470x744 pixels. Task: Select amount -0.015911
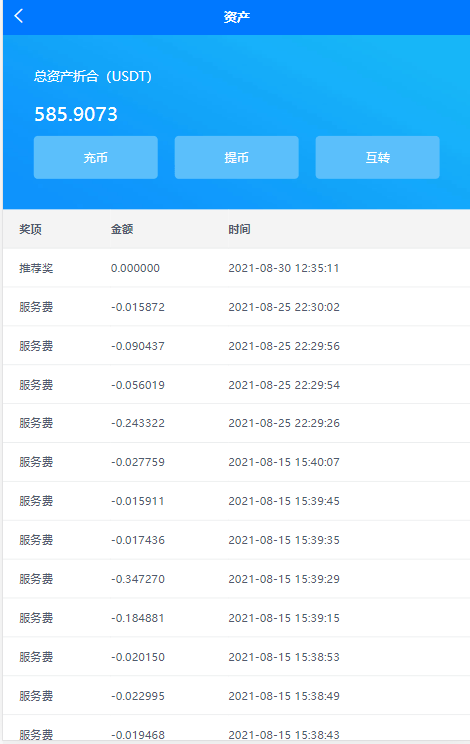point(138,501)
